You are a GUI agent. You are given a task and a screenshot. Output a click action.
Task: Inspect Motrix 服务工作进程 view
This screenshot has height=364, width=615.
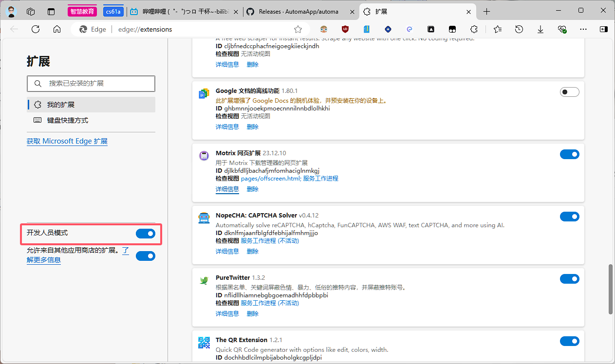(321, 179)
